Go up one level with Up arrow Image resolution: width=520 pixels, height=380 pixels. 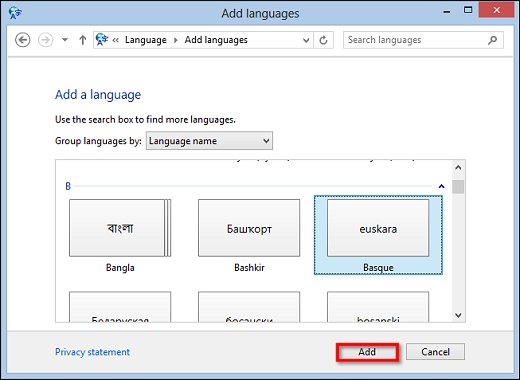82,40
